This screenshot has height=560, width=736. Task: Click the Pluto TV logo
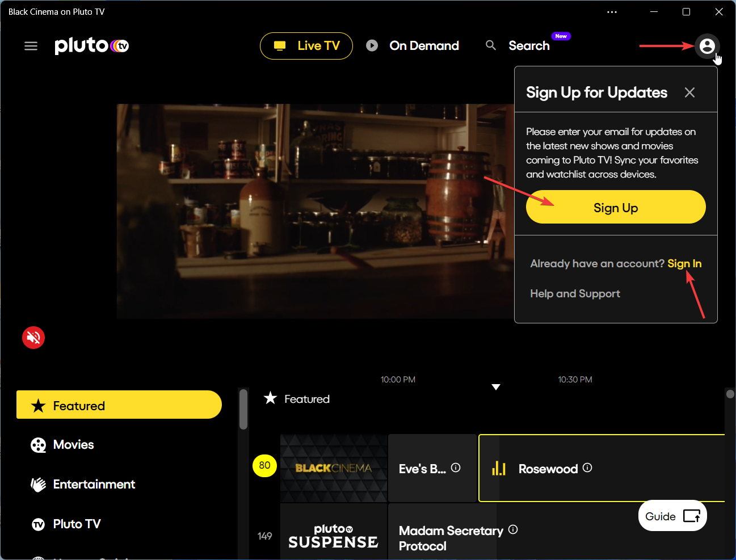(92, 46)
